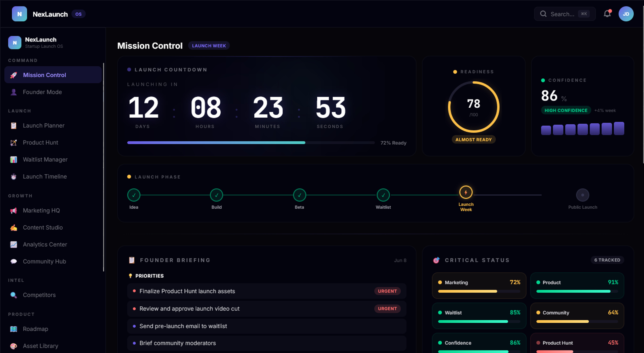Open the Marketing 72% status card

point(479,286)
